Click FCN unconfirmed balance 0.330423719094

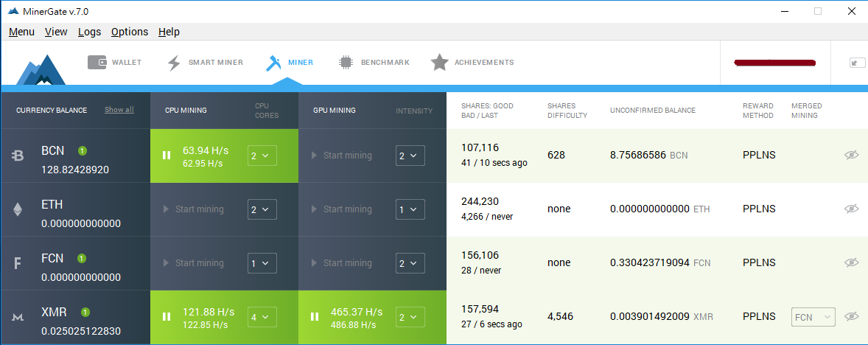click(650, 262)
